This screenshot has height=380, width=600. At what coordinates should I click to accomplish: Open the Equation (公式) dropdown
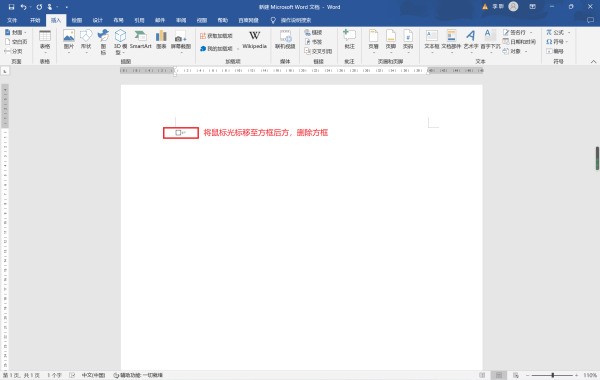click(x=558, y=33)
